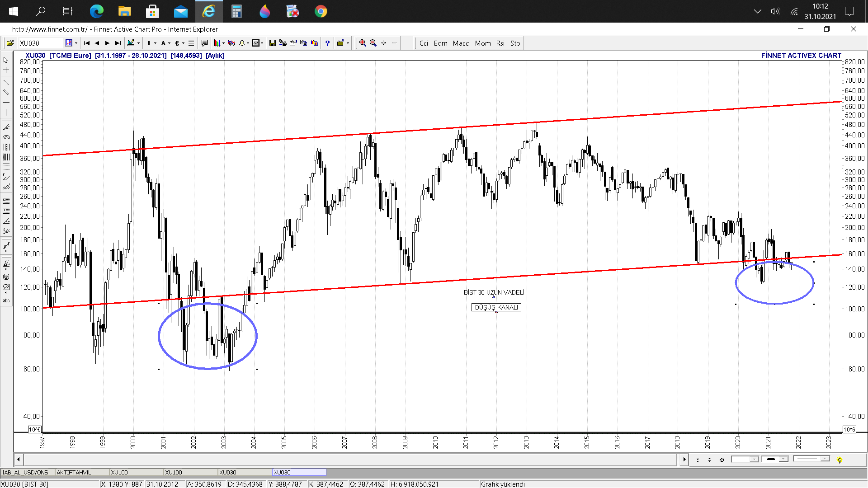The width and height of the screenshot is (868, 488).
Task: Click the zoom in magnifier icon
Action: (362, 43)
